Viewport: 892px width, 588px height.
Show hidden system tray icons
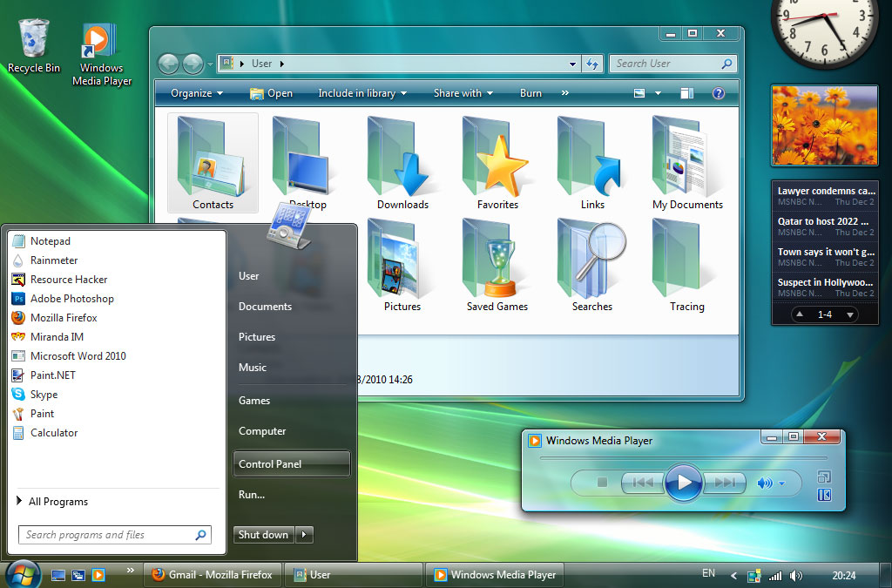click(733, 576)
